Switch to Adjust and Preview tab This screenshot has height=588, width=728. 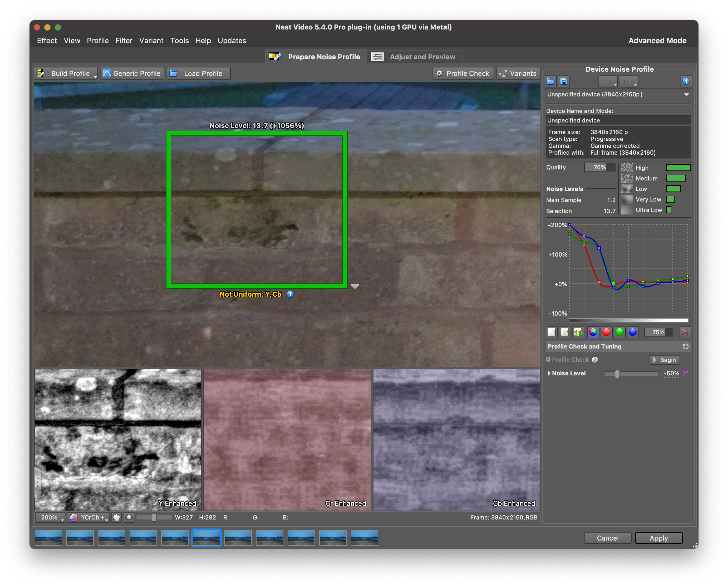coord(415,57)
